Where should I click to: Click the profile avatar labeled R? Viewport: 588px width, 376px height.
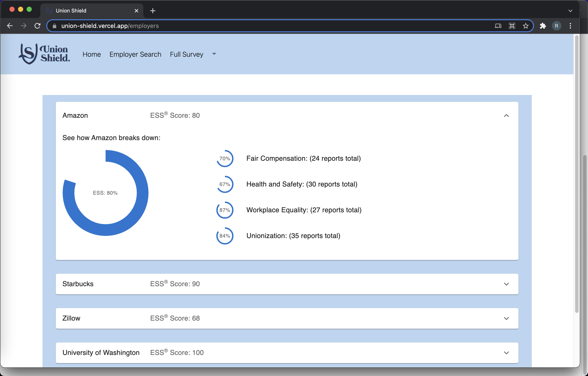pyautogui.click(x=556, y=26)
